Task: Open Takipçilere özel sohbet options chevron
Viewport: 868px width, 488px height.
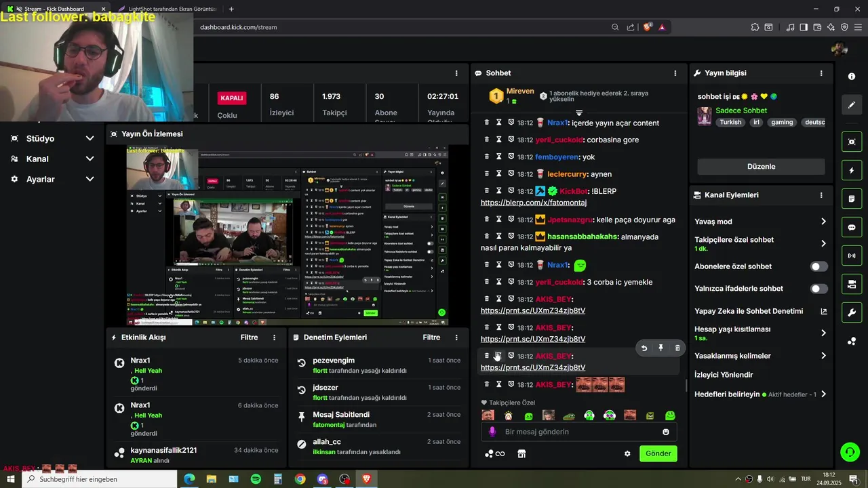Action: 823,243
